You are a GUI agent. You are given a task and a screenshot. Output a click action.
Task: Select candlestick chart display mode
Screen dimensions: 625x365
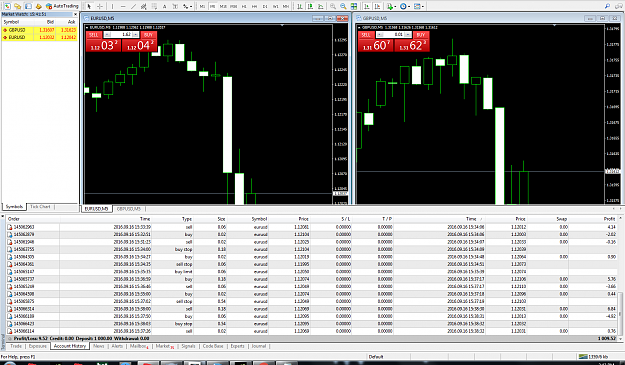[310, 6]
